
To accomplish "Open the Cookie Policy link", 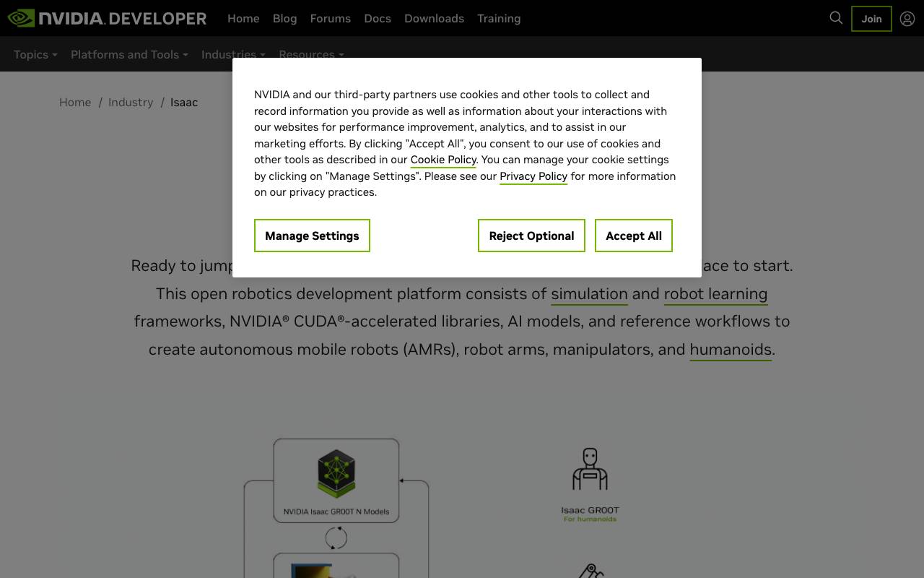I will pos(443,160).
